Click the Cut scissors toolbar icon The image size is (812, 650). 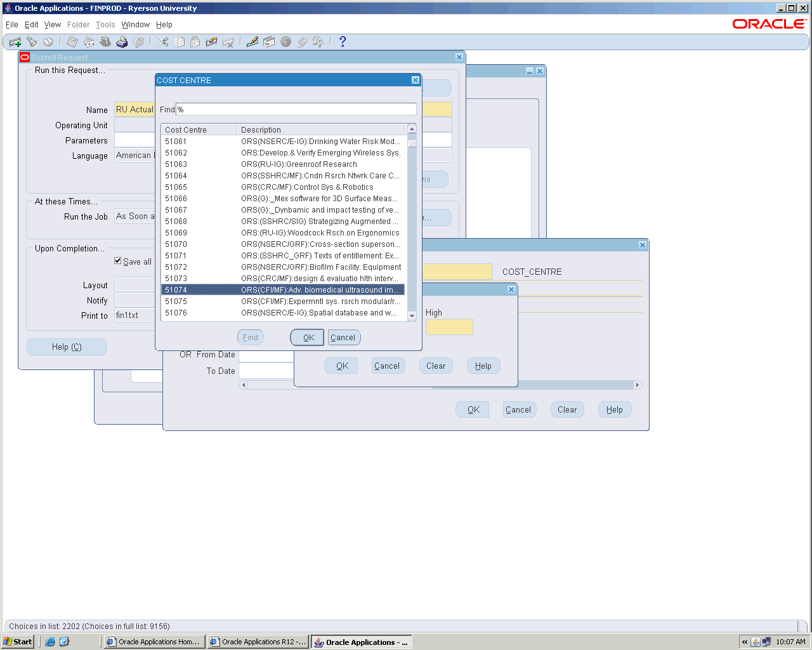click(162, 42)
